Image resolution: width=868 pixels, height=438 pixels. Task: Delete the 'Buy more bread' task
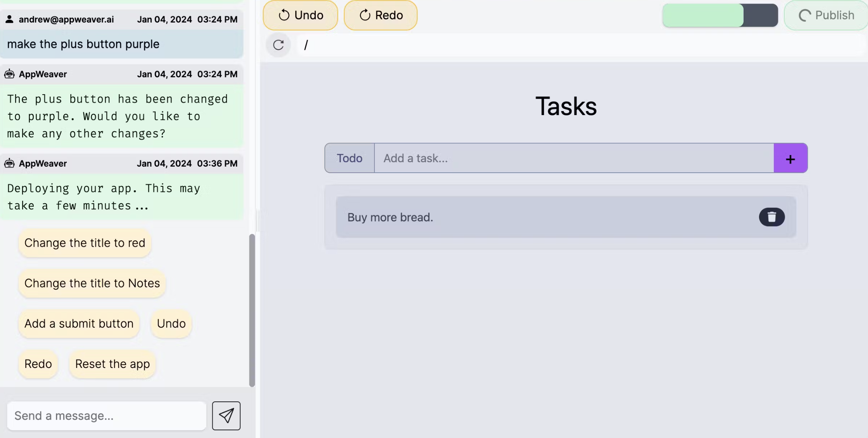pyautogui.click(x=771, y=217)
